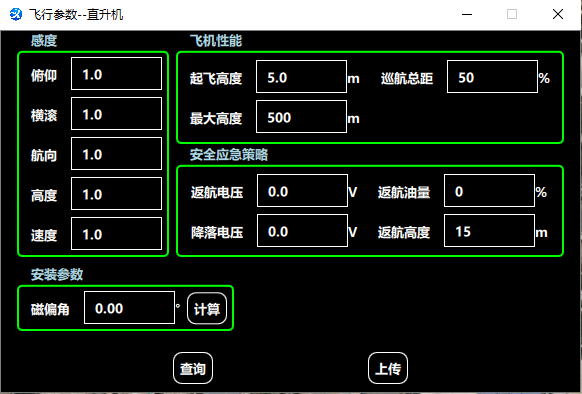
Task: Click the 俯仰 label
Action: 44,75
